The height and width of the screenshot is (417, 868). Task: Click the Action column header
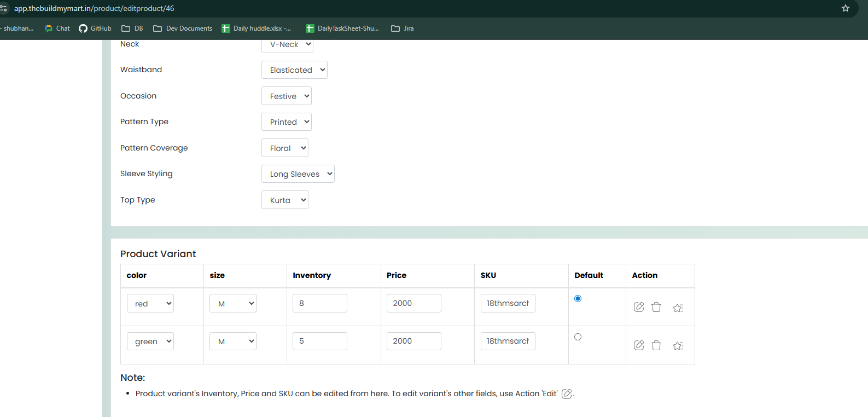[x=645, y=275]
